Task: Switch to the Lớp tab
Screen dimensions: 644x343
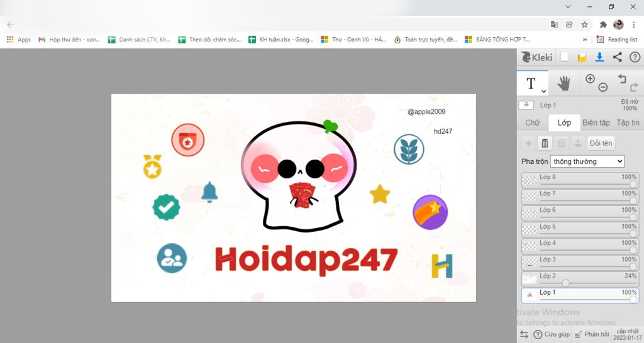Action: [x=564, y=122]
